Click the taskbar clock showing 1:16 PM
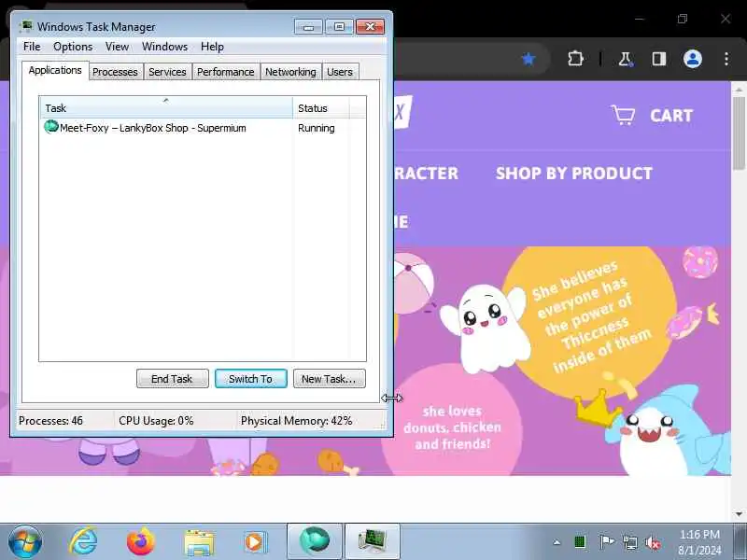The width and height of the screenshot is (747, 560). [x=699, y=542]
